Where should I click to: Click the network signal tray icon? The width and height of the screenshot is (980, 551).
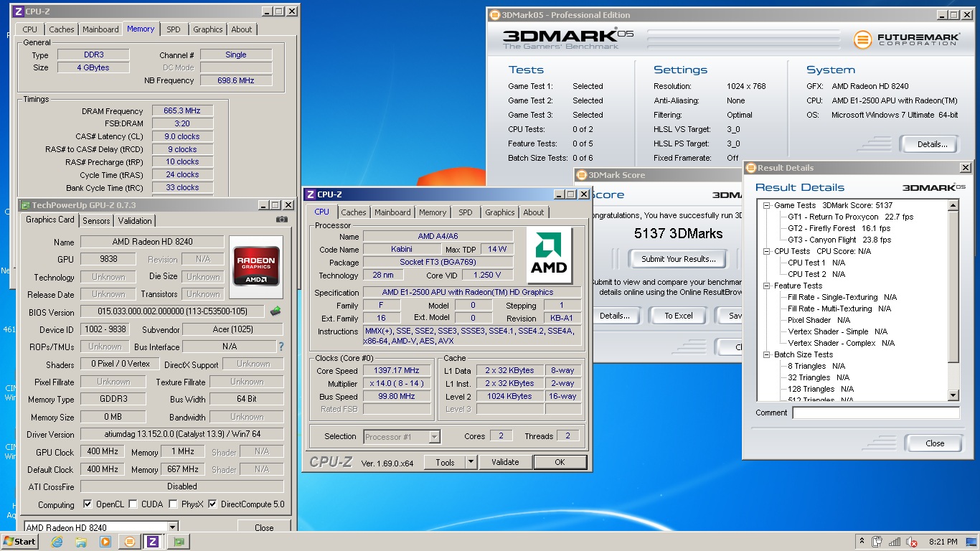point(894,542)
